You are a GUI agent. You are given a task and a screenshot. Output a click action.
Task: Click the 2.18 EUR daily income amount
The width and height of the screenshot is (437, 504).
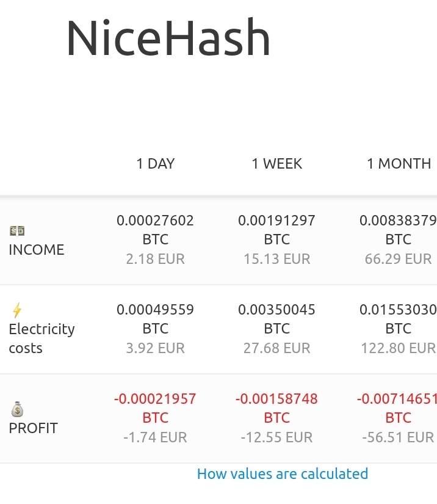pos(155,259)
